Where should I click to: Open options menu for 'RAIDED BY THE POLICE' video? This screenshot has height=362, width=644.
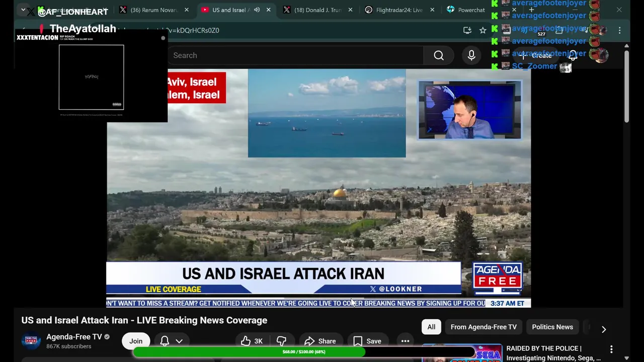(611, 349)
